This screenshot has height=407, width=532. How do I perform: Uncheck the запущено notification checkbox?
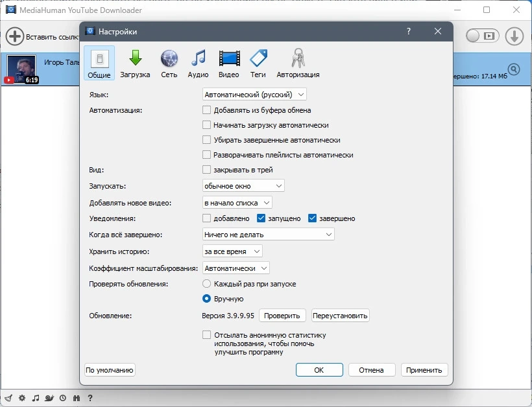(261, 218)
